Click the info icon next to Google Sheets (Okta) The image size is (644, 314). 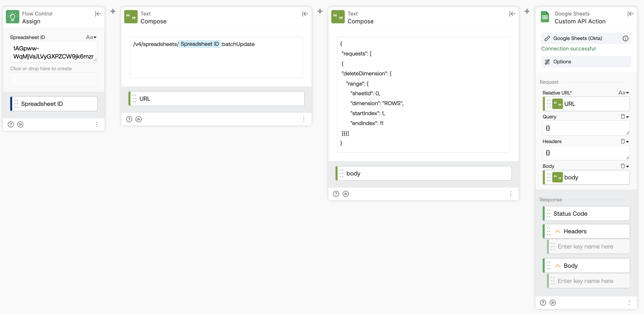pyautogui.click(x=625, y=38)
